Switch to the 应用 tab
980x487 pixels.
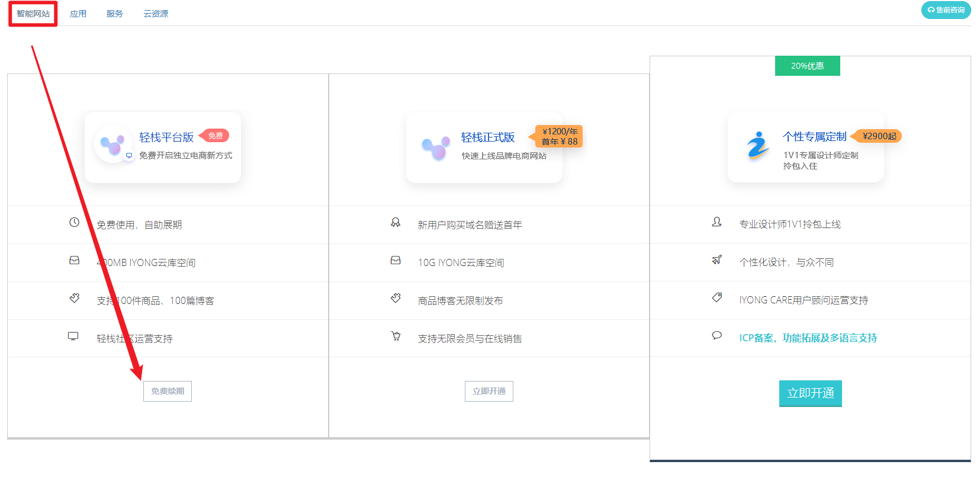pyautogui.click(x=78, y=14)
